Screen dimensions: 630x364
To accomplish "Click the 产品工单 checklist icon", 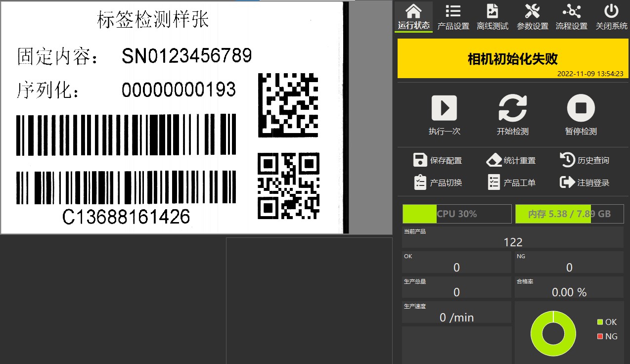I will pos(494,182).
